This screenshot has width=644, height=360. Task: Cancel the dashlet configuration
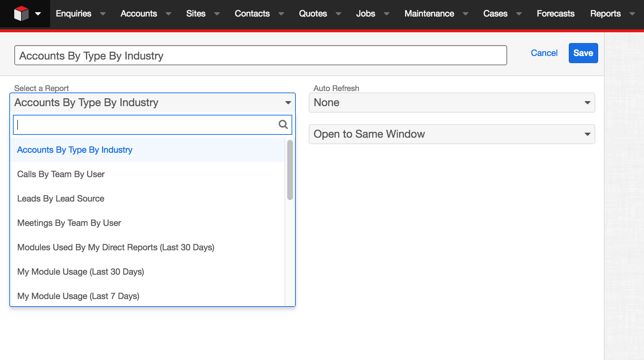coord(544,53)
